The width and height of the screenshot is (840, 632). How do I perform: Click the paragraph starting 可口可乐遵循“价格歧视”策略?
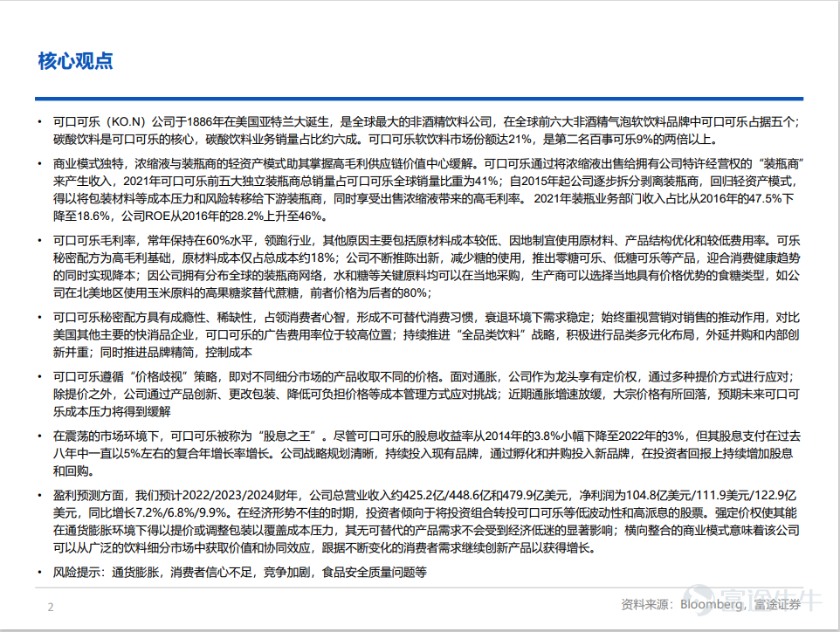click(x=426, y=395)
